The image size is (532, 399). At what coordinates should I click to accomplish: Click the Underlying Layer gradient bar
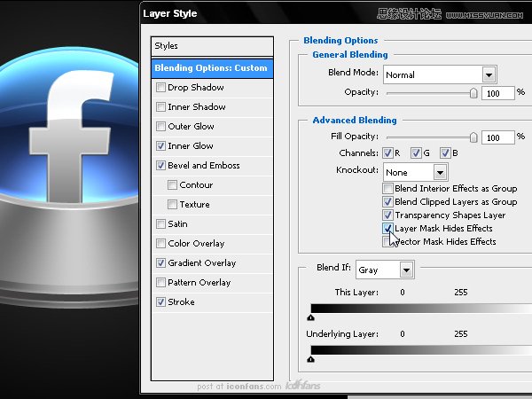click(x=421, y=350)
